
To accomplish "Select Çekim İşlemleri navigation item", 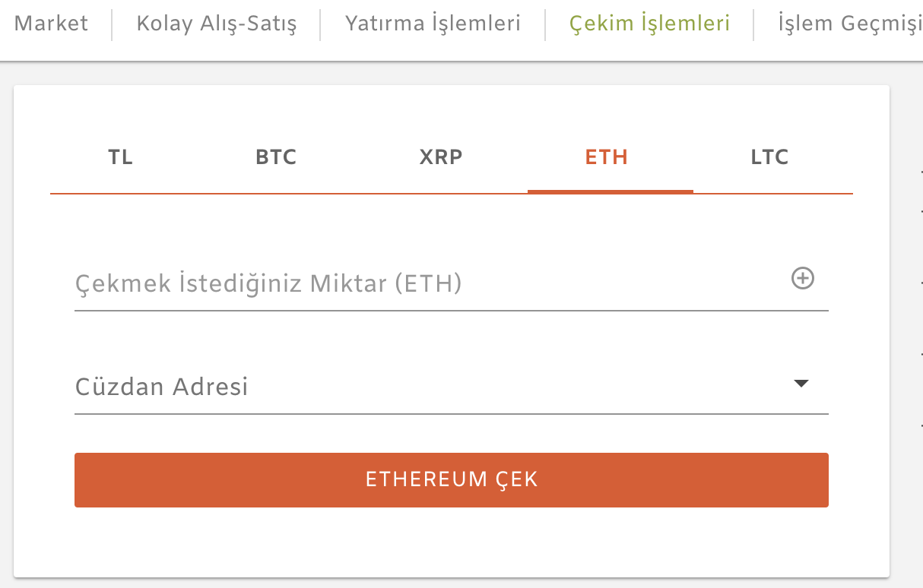I will click(x=649, y=24).
